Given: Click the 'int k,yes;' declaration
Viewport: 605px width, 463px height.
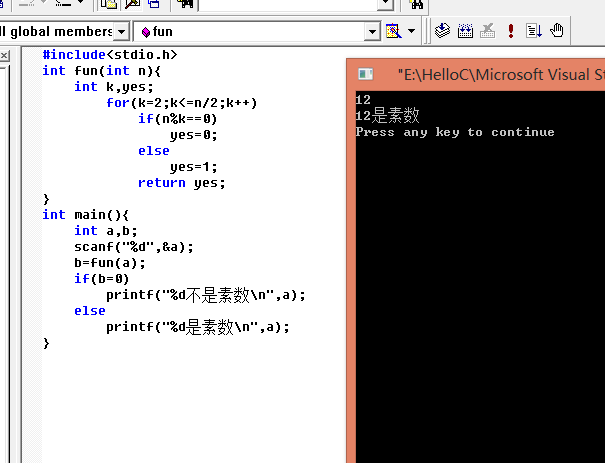Looking at the screenshot, I should 114,87.
